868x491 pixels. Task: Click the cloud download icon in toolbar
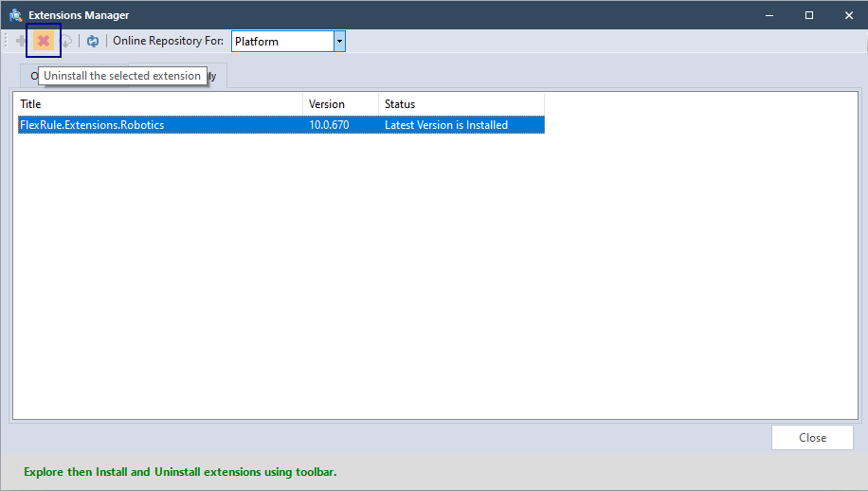click(66, 41)
